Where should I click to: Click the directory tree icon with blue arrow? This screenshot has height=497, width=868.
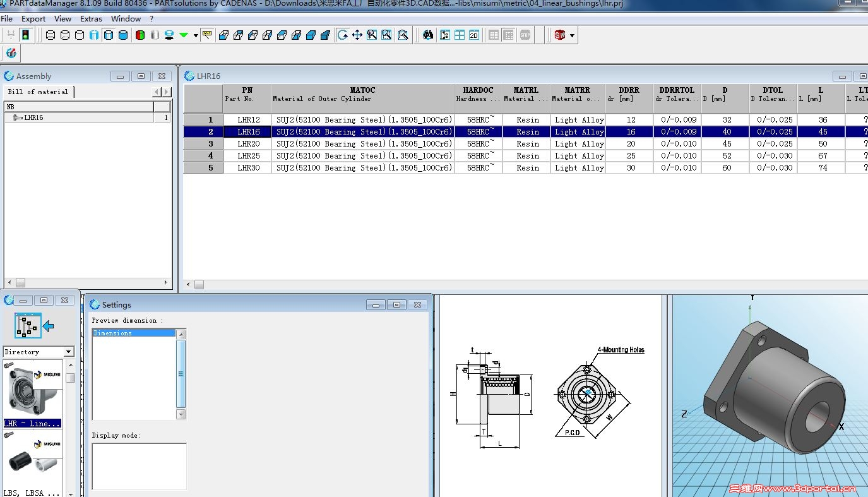click(34, 326)
